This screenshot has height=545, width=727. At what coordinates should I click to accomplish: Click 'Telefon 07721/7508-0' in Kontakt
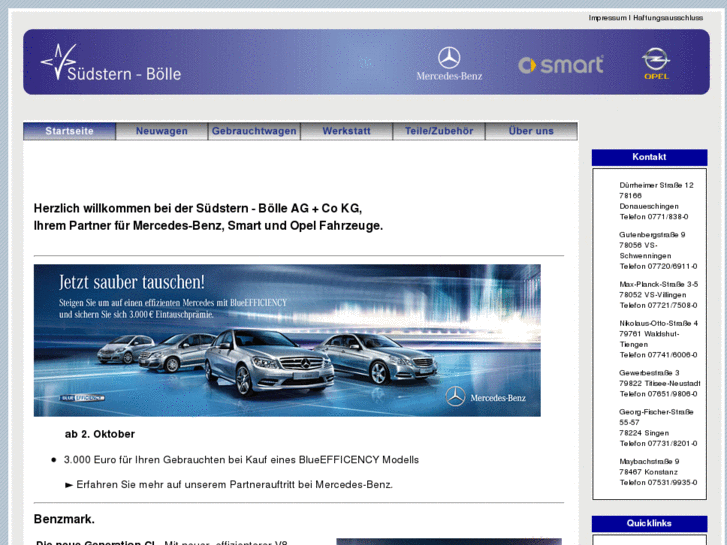658,305
